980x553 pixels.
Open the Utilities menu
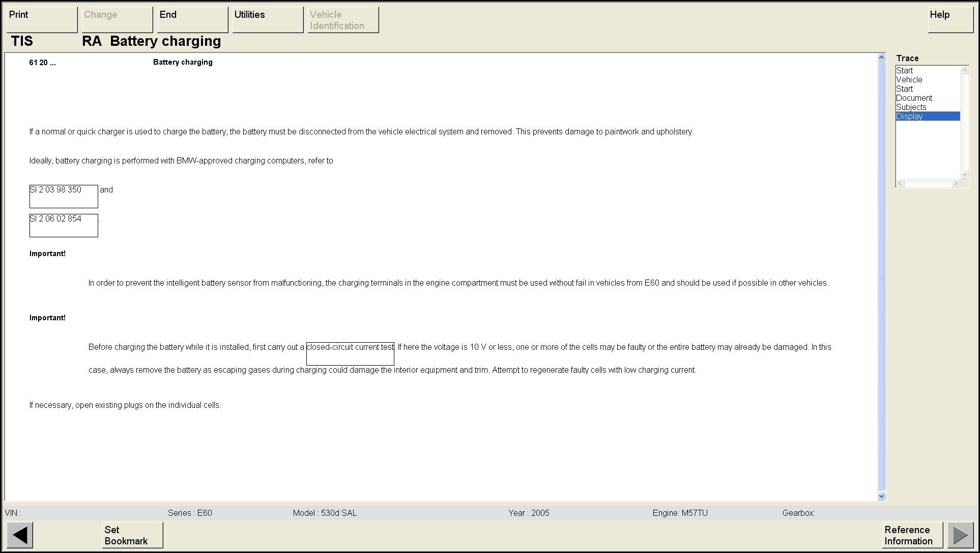pos(268,19)
